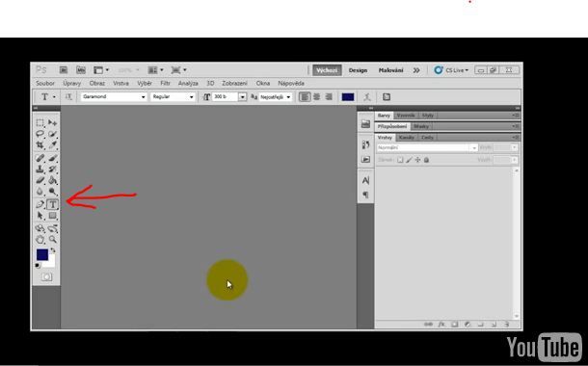Switch to the Kanály tab
This screenshot has width=588, height=366.
pyautogui.click(x=407, y=138)
